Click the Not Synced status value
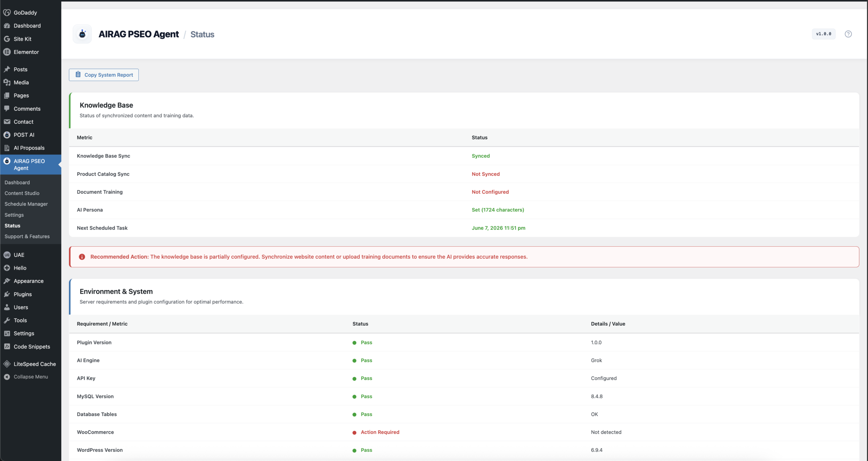Screen dimensions: 868x461 [486, 174]
